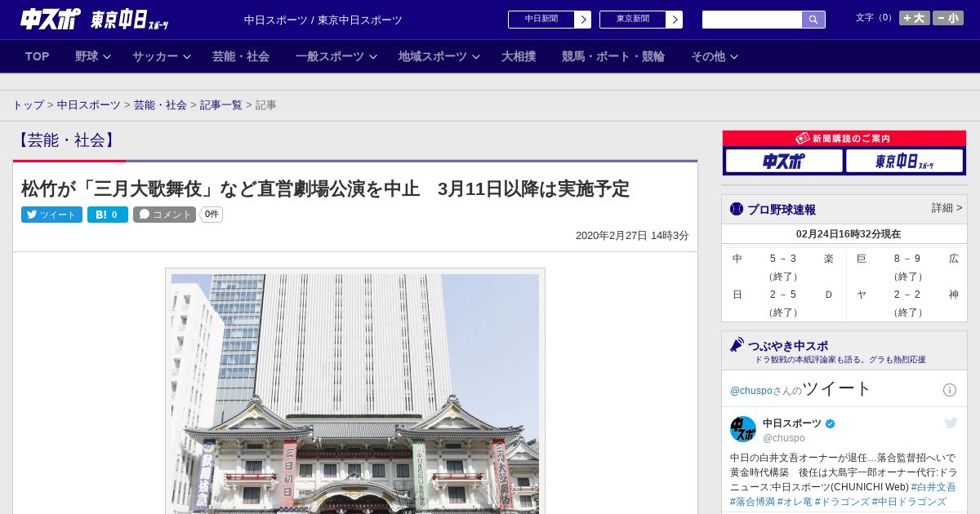Click the #中日ドラゴンズ hashtag

click(x=909, y=502)
